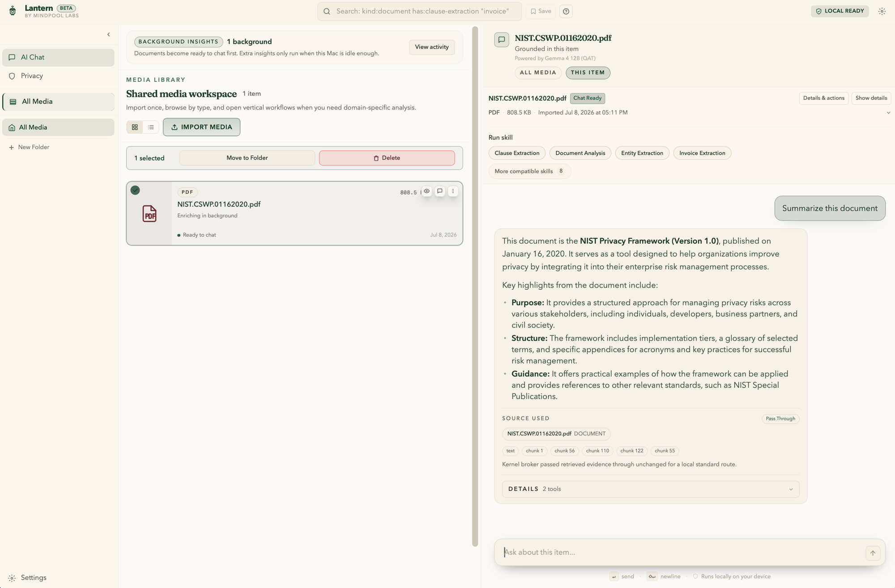The height and width of the screenshot is (588, 895).
Task: Run the Document Analysis skill
Action: tap(580, 153)
